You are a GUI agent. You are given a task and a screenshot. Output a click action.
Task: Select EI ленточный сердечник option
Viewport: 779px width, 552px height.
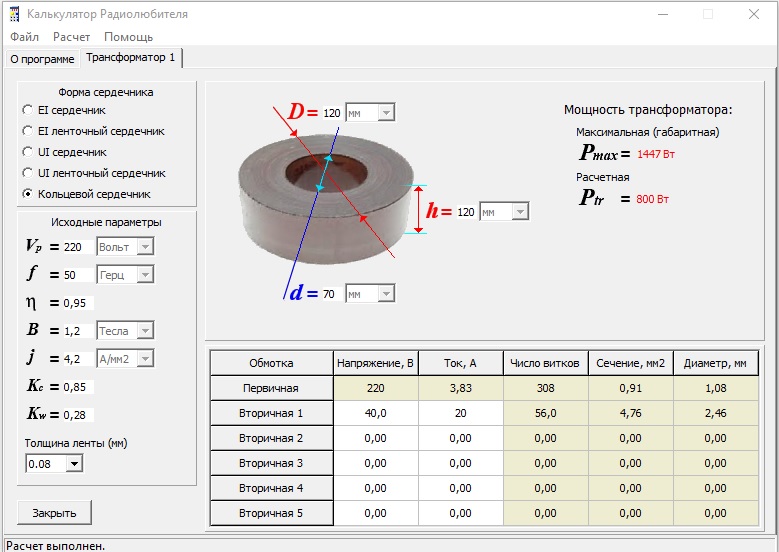click(x=28, y=131)
